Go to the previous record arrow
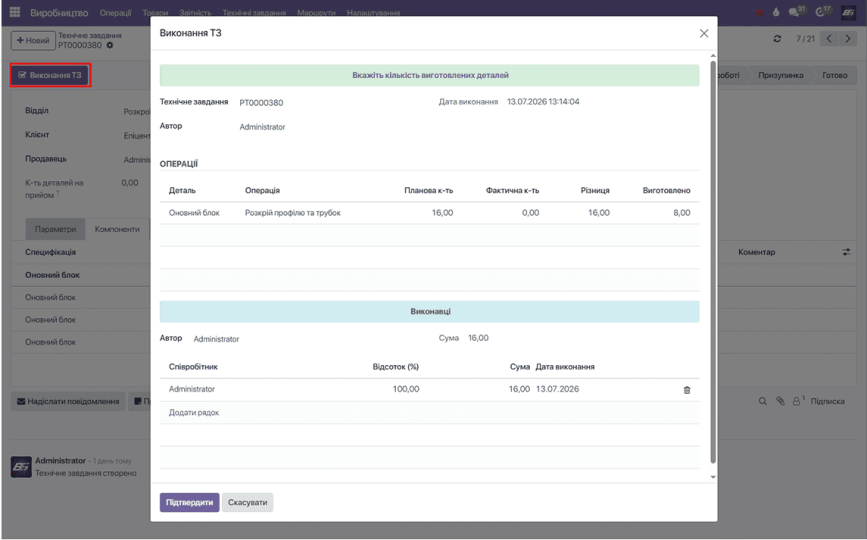The width and height of the screenshot is (867, 540). (x=829, y=39)
